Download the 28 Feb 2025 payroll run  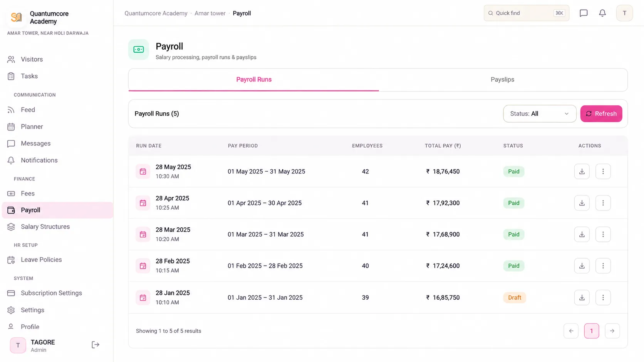582,266
